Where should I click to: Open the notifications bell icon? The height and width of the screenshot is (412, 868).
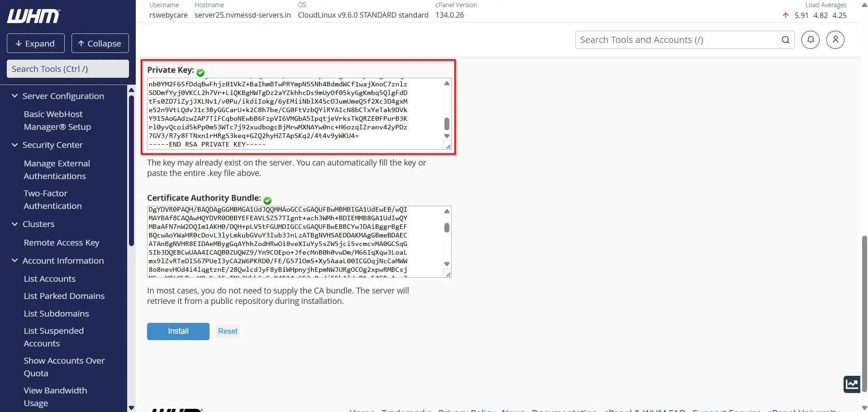[x=811, y=40]
